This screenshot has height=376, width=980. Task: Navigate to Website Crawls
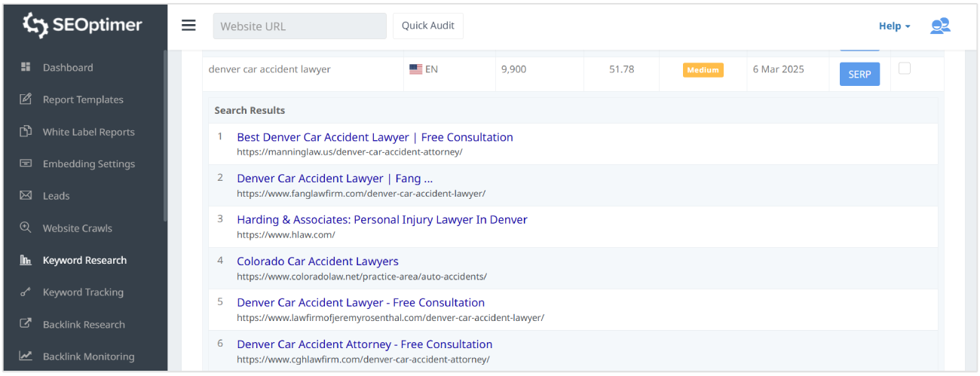[78, 228]
